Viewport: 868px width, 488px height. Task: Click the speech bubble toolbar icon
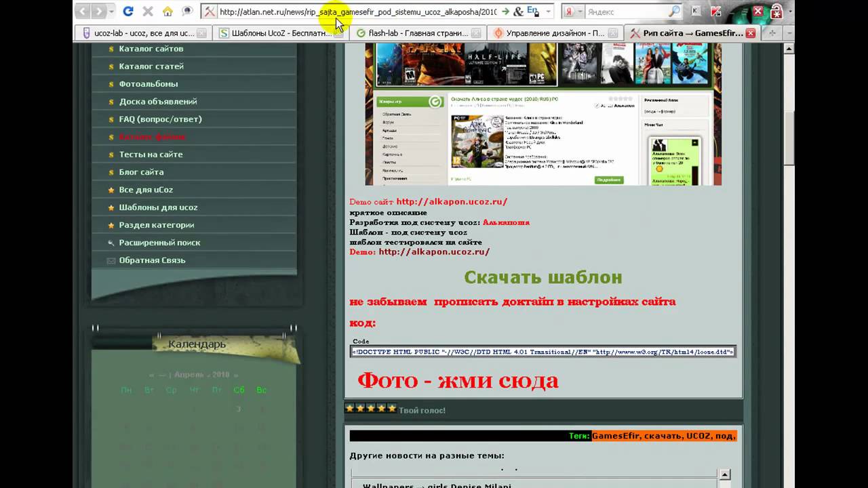pyautogui.click(x=187, y=12)
